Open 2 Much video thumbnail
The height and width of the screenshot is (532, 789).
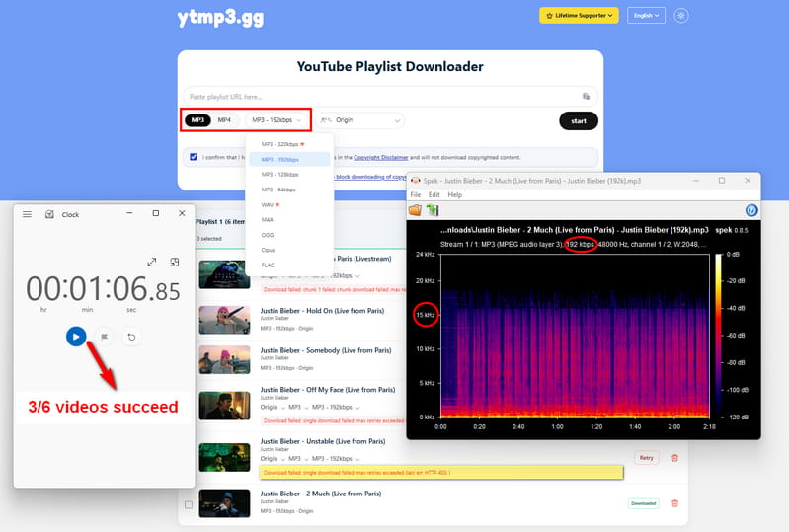224,503
